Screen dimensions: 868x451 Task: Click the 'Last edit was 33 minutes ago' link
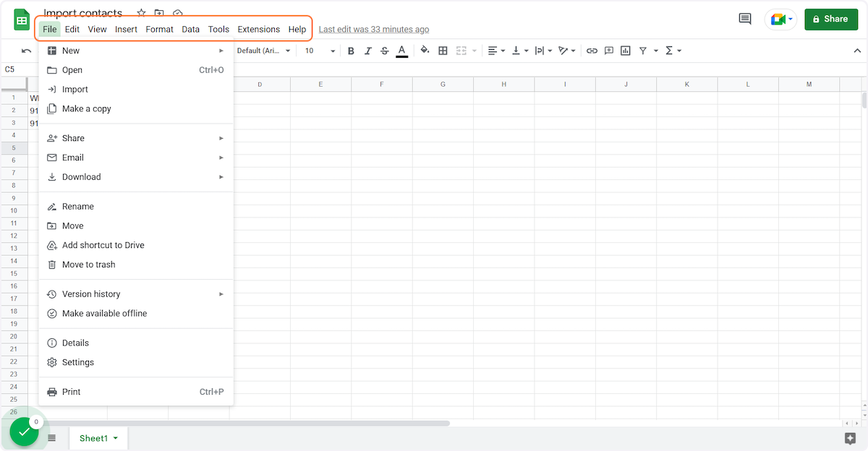[x=374, y=30]
